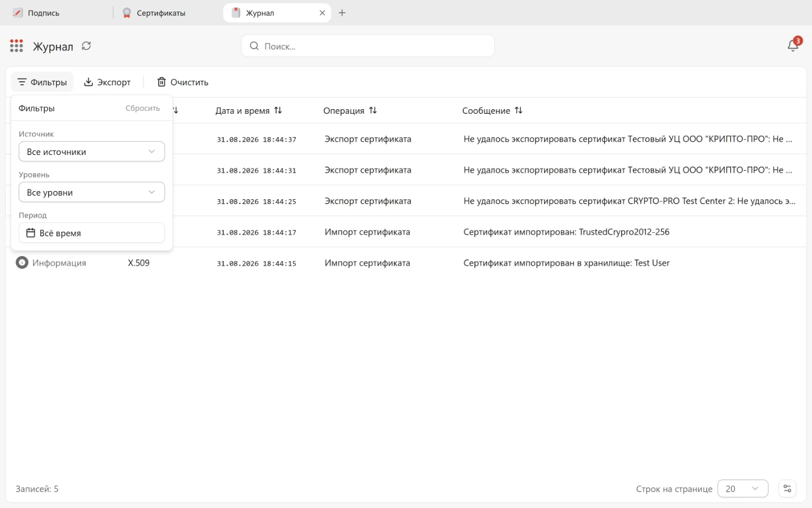Focus the Поиск search field
The image size is (812, 508).
pos(368,46)
